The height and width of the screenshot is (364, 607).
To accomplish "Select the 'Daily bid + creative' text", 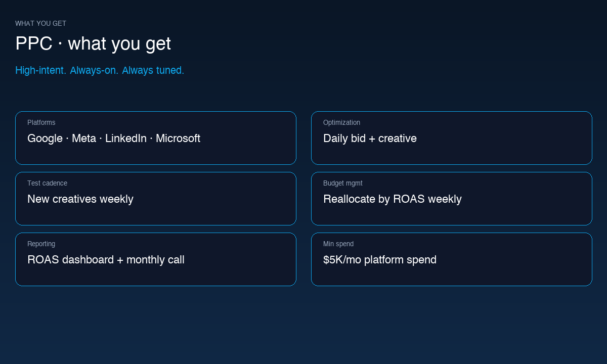I will [x=370, y=138].
